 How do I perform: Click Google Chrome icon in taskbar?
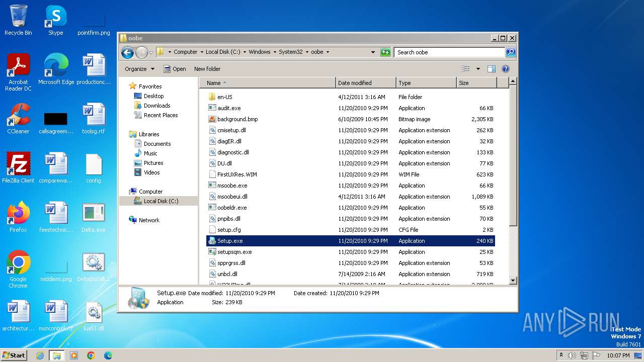91,355
